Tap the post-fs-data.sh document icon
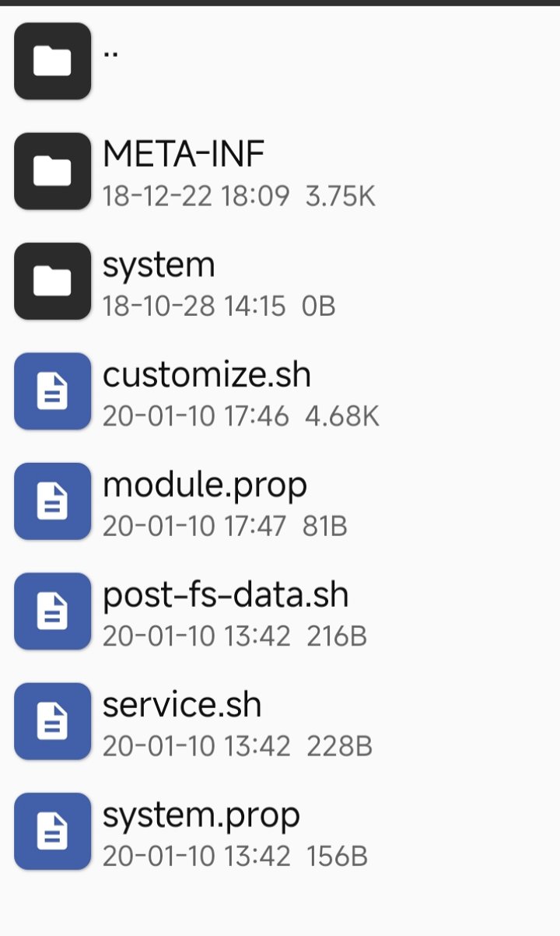 [52, 611]
